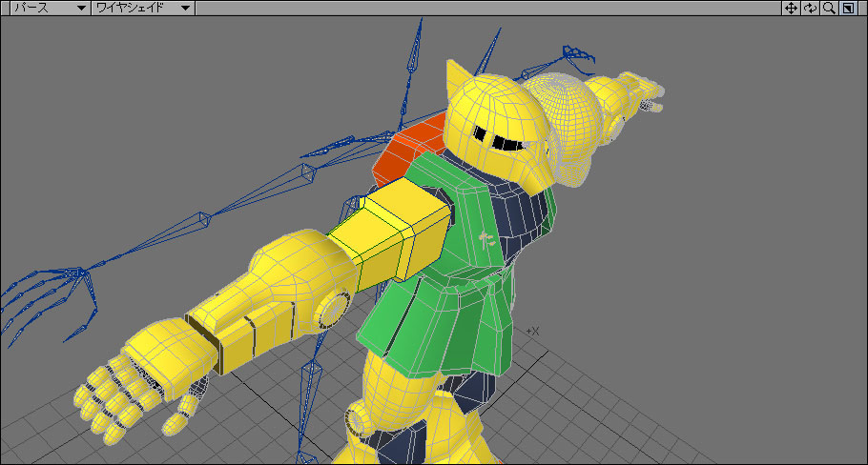Open the パース view type dropdown
The height and width of the screenshot is (465, 868).
[51, 8]
